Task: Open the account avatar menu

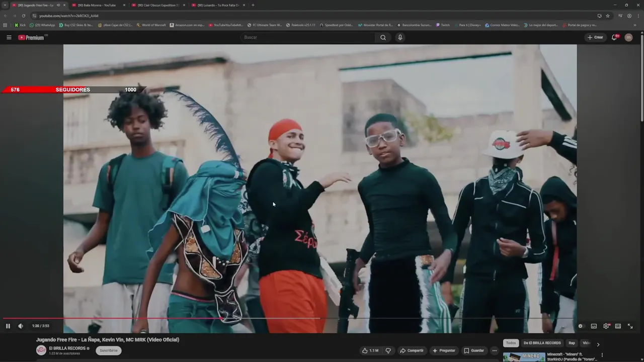Action: (628, 37)
